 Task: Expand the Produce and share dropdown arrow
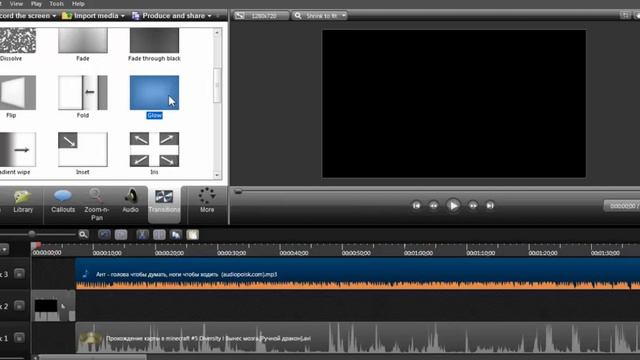[x=209, y=16]
